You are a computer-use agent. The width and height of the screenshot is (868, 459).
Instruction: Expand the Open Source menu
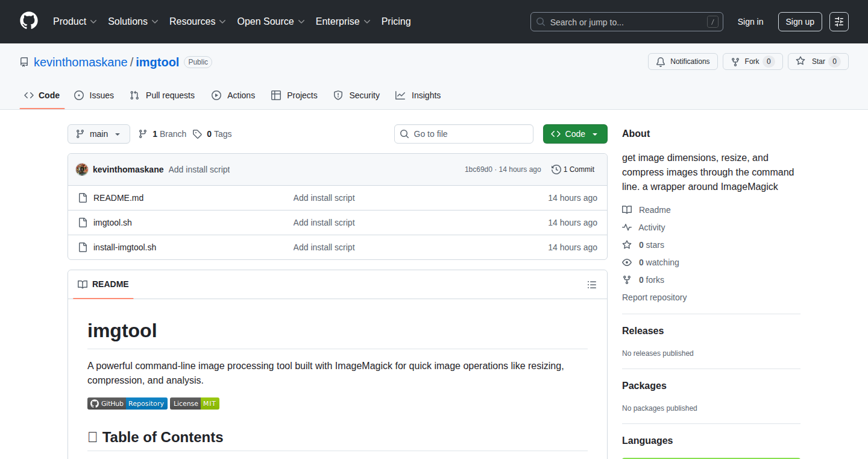tap(271, 22)
